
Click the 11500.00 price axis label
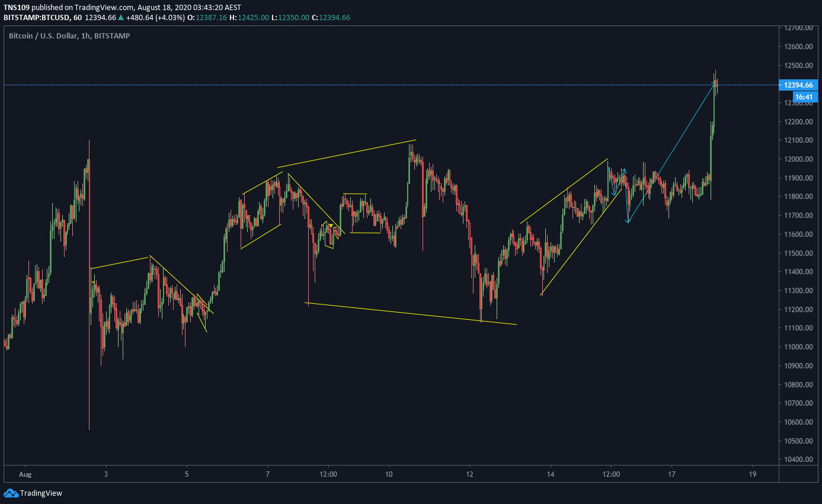[799, 253]
